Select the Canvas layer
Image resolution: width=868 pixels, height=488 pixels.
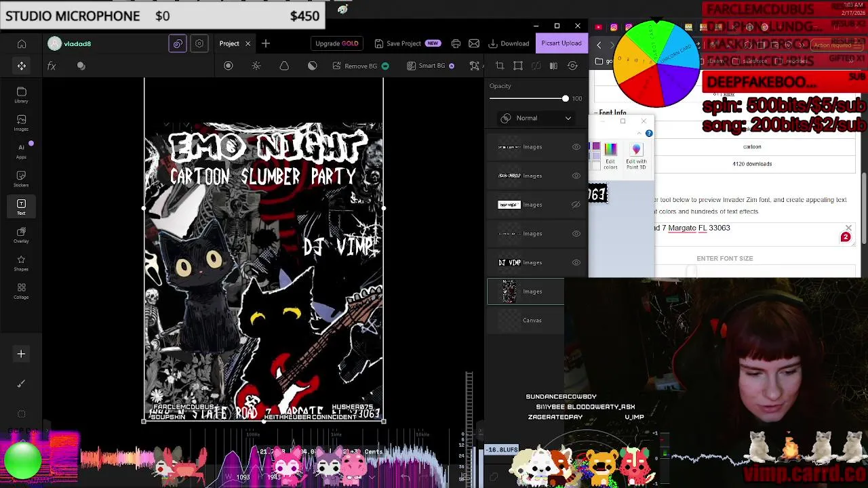[526, 320]
